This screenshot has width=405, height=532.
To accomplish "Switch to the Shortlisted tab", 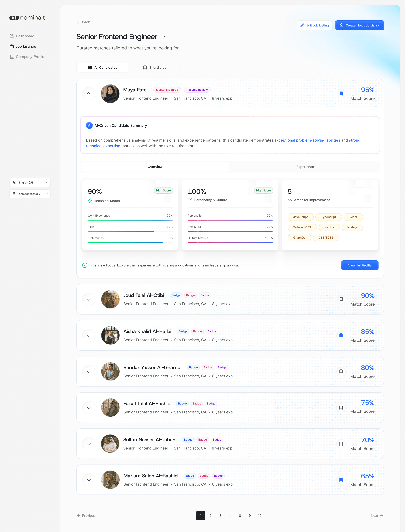I will point(155,67).
